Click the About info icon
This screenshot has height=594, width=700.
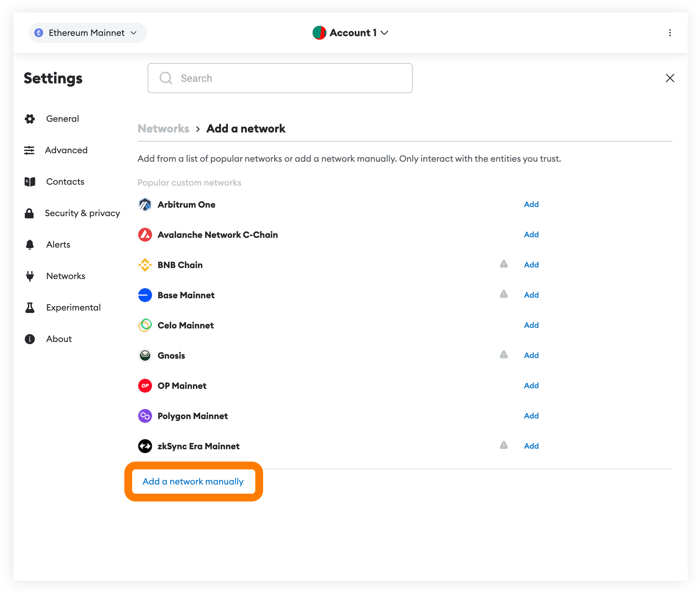click(30, 339)
